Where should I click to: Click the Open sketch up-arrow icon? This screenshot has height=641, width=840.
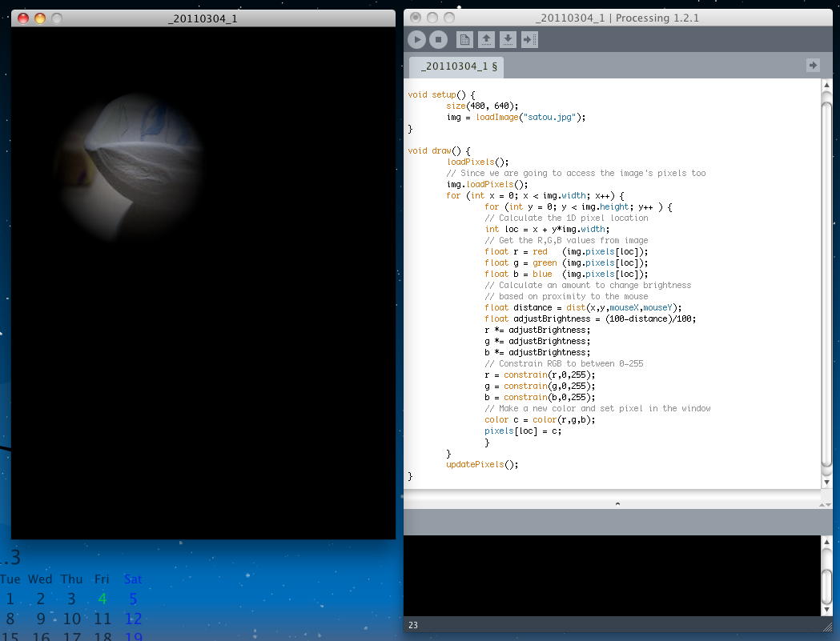coord(486,39)
